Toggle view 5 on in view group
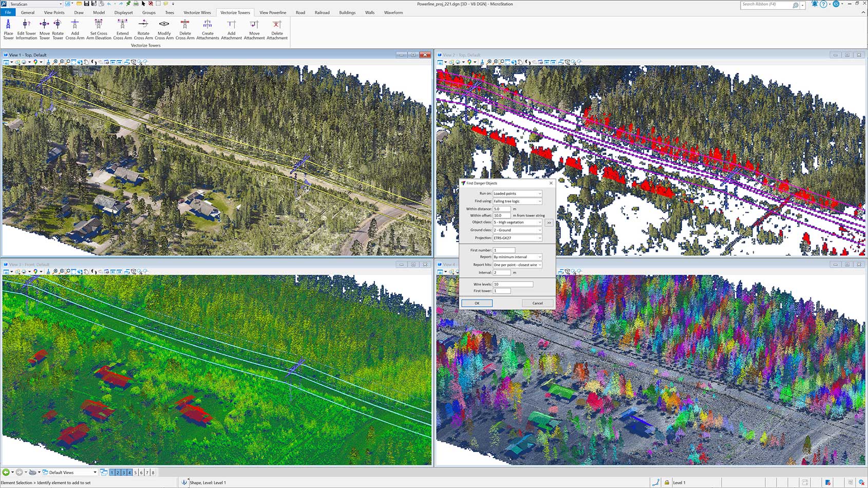Screen dimensions: 868x488 point(136,473)
